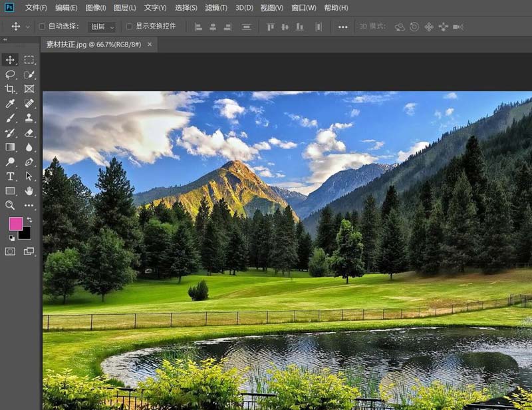Select the Dodge tool
Image resolution: width=532 pixels, height=410 pixels.
click(10, 162)
